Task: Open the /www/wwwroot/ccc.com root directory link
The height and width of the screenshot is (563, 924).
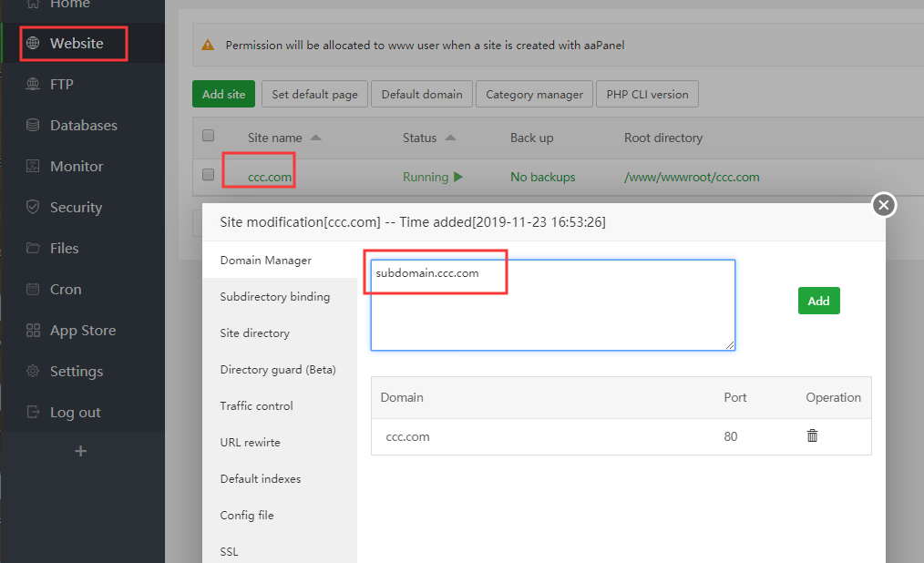Action: (x=692, y=177)
